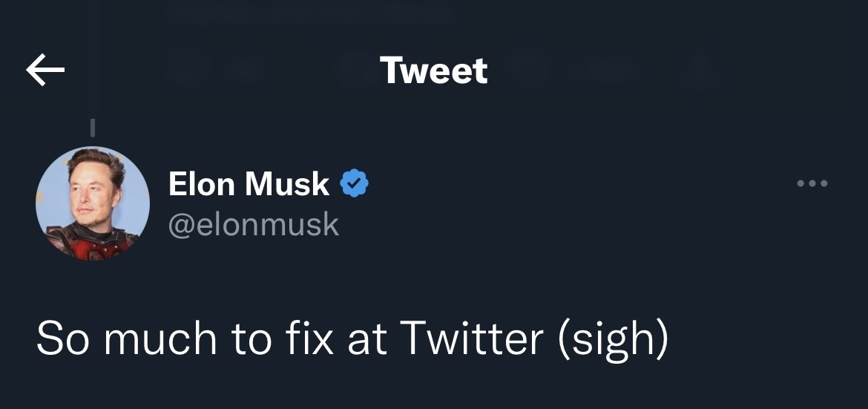The image size is (868, 409).
Task: Tap the Tweet header title
Action: (434, 71)
